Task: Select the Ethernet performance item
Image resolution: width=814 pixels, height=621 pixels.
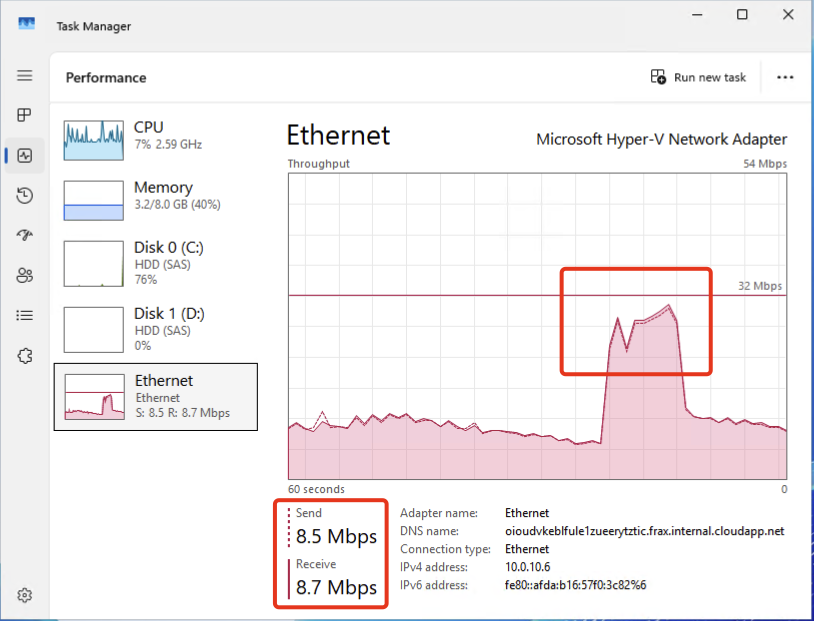Action: [x=155, y=396]
